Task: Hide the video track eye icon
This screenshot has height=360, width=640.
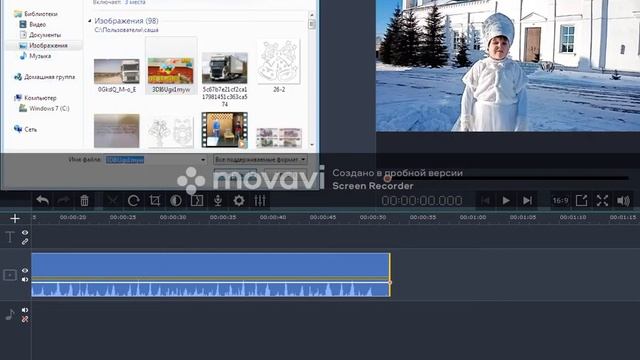Action: click(x=25, y=271)
